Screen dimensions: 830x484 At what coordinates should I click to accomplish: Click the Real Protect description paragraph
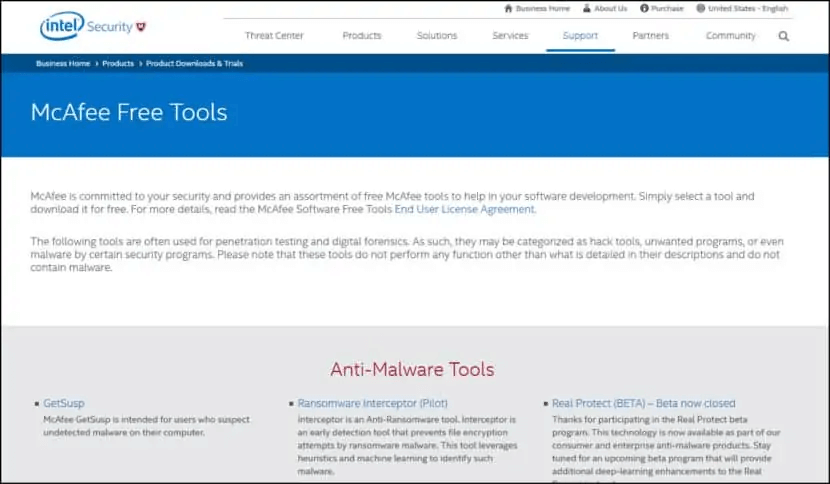(666, 448)
